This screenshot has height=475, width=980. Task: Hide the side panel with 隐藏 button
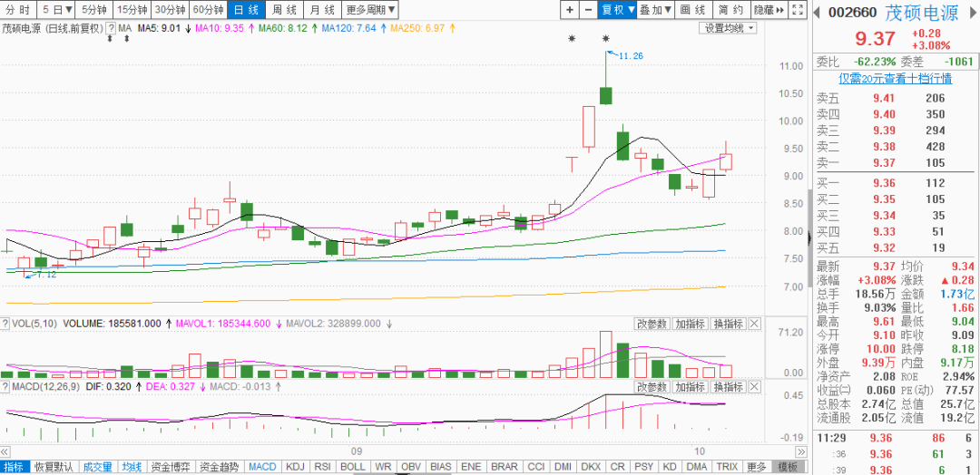(x=768, y=10)
